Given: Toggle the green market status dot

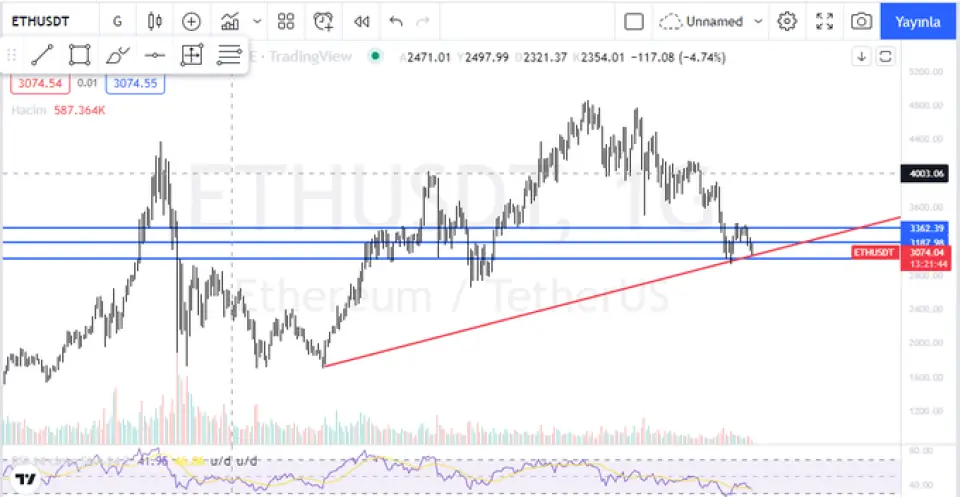Looking at the screenshot, I should point(375,56).
